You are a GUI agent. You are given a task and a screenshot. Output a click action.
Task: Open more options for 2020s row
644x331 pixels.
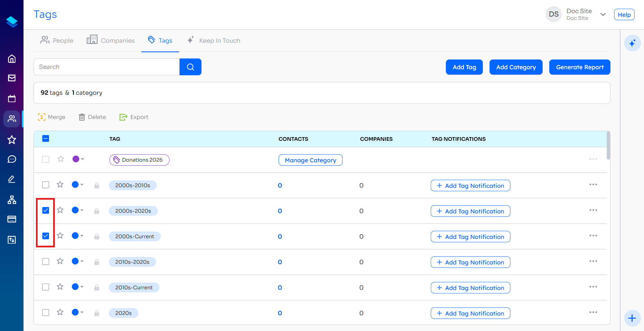(x=593, y=312)
